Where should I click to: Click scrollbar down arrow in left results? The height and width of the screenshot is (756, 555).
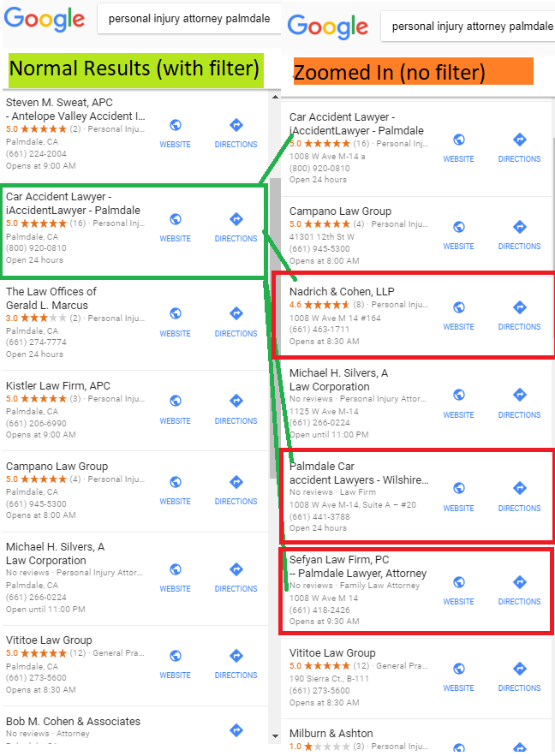pyautogui.click(x=275, y=736)
